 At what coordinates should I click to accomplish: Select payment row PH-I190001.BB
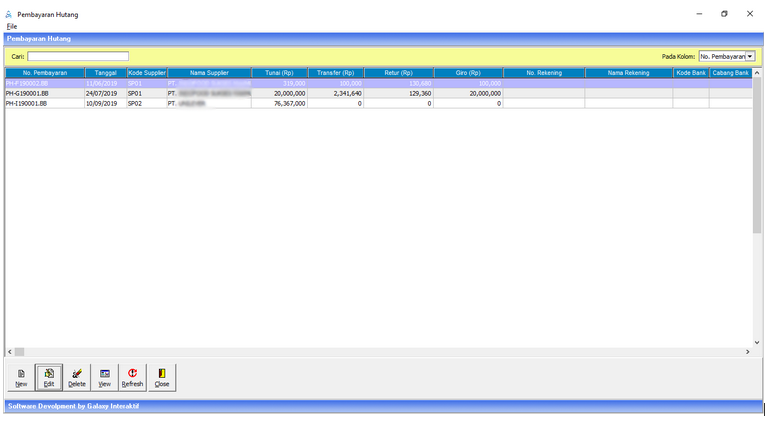pyautogui.click(x=44, y=103)
